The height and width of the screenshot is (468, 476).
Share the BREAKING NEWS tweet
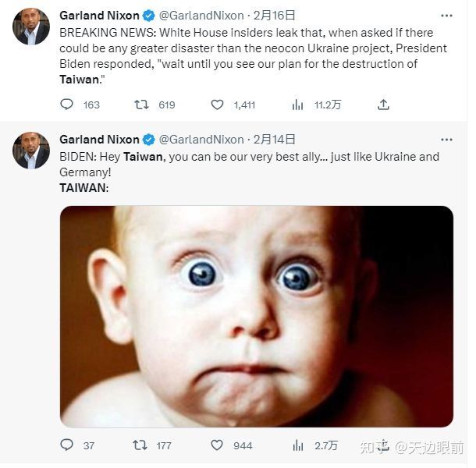point(383,105)
